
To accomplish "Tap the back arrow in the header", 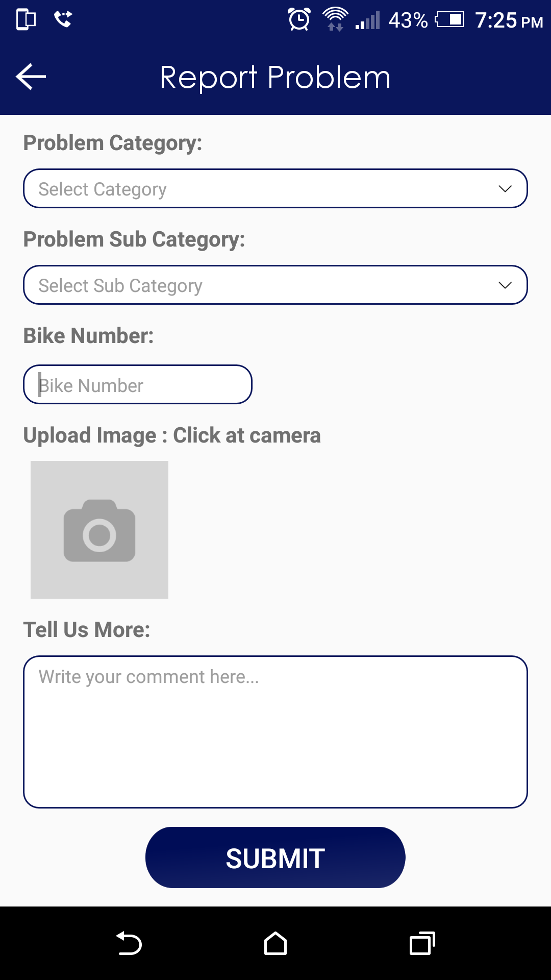I will (x=31, y=77).
